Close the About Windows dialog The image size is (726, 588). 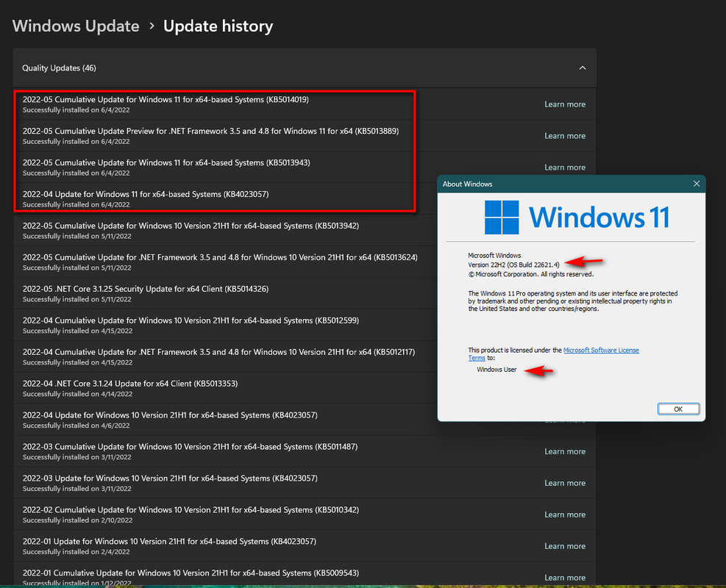coord(697,184)
